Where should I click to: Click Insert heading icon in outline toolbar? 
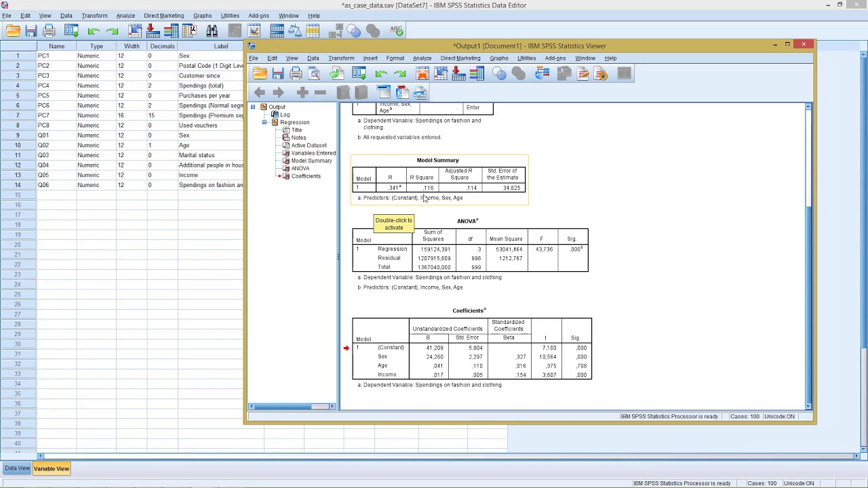coord(384,92)
